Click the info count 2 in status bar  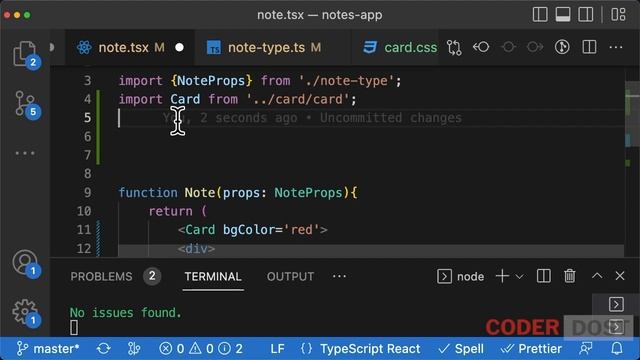pos(231,349)
